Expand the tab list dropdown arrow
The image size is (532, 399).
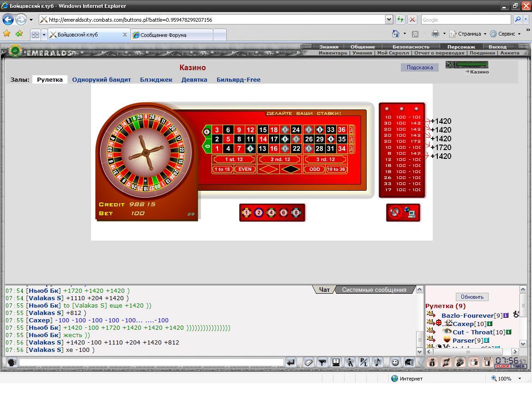[x=44, y=35]
